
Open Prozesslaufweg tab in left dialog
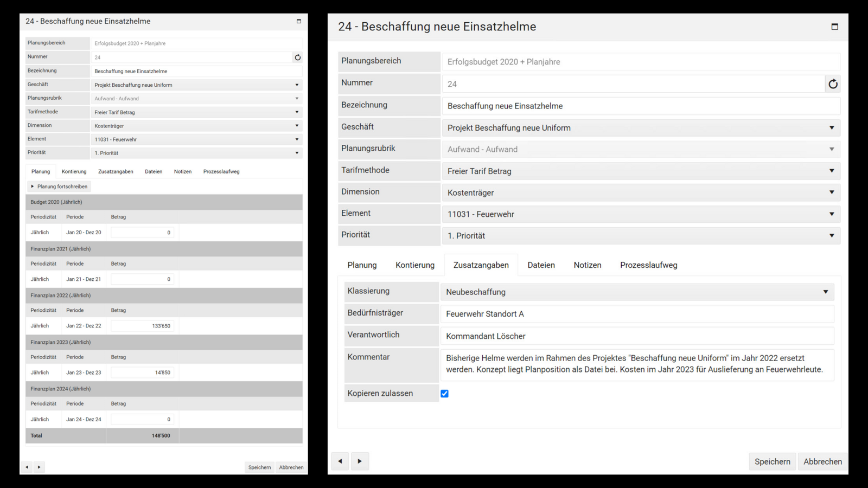point(221,171)
